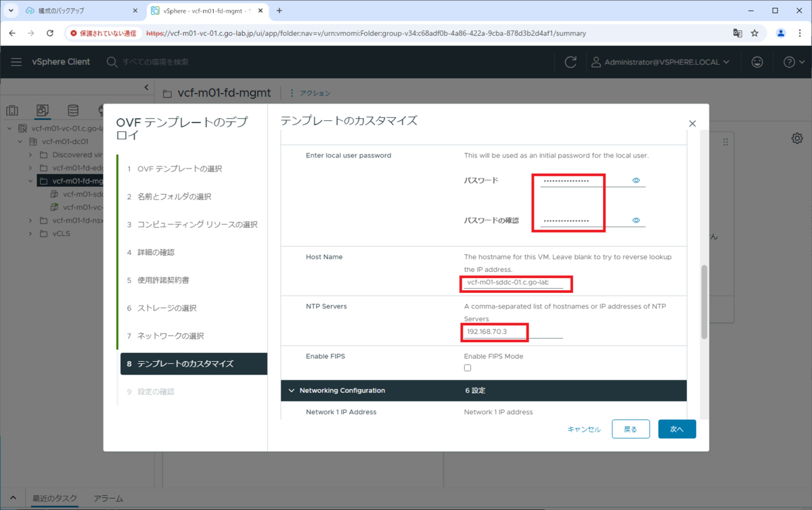
Task: Click the パスワード input field
Action: coord(585,181)
